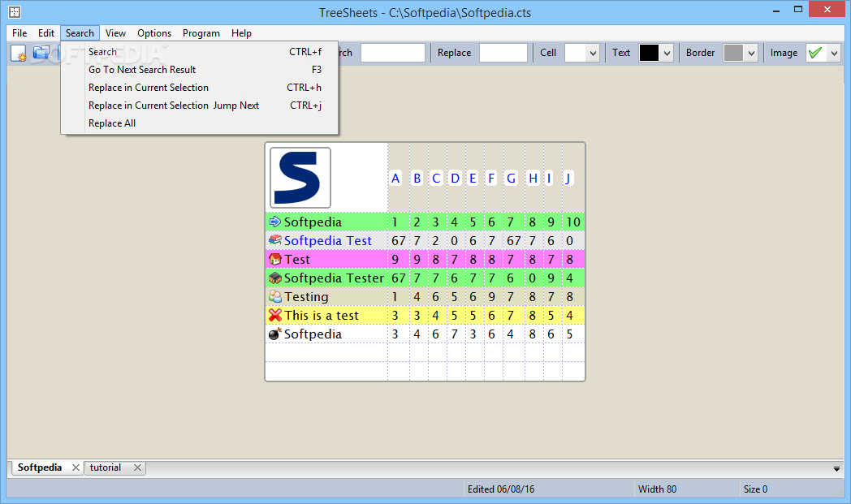Image resolution: width=851 pixels, height=504 pixels.
Task: Close the Softpedia tab
Action: coord(76,467)
